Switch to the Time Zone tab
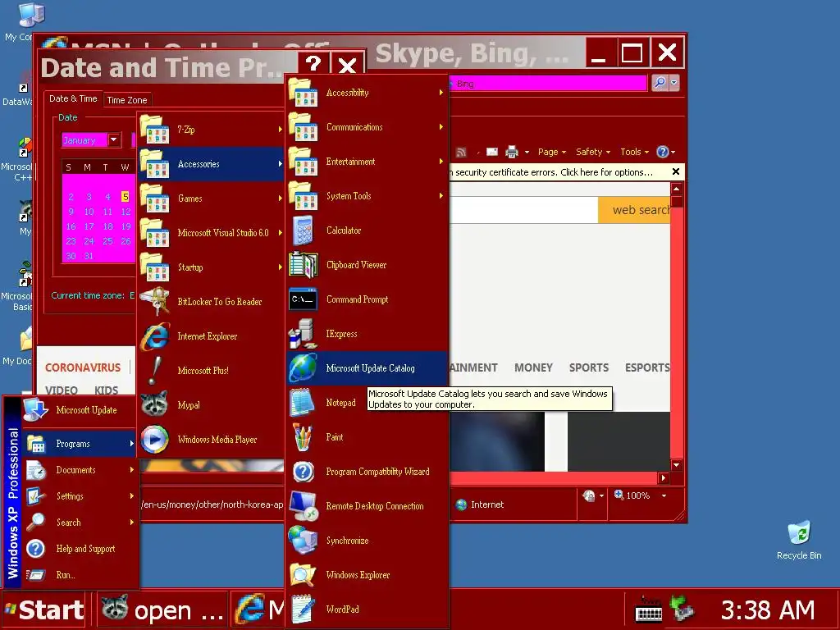 click(x=127, y=100)
